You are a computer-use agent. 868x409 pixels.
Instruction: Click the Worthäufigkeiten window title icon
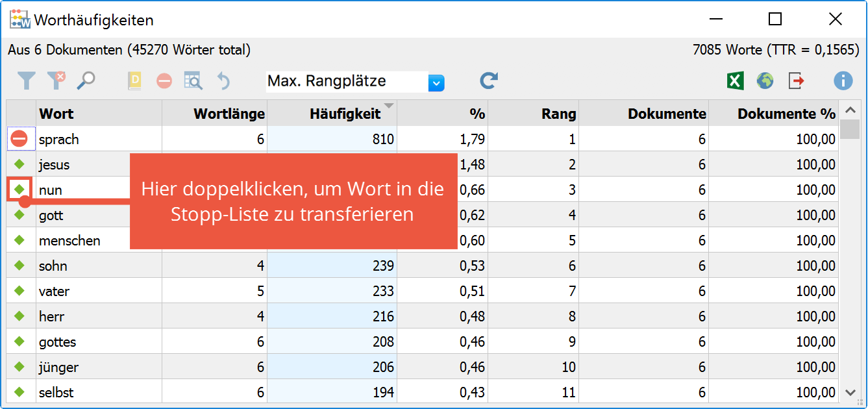[20, 19]
